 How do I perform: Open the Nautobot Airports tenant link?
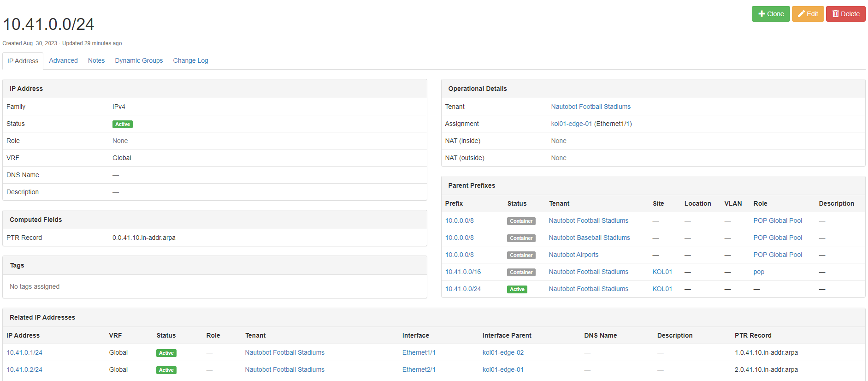[573, 255]
